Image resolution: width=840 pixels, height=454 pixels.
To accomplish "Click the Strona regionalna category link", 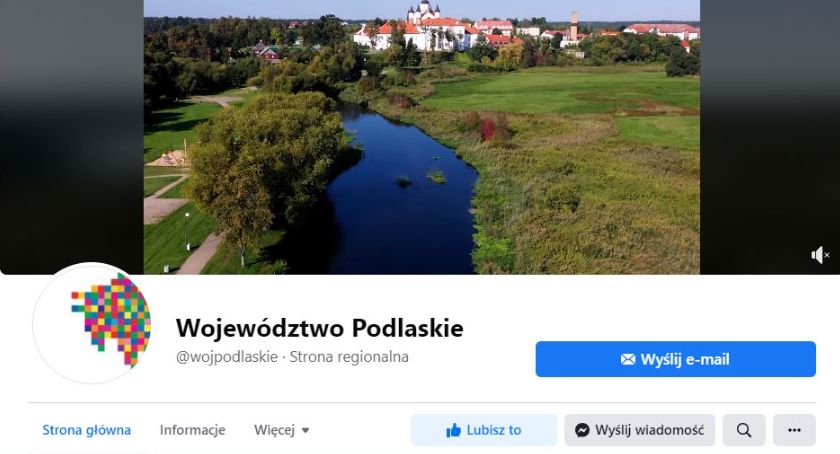I will (x=349, y=356).
